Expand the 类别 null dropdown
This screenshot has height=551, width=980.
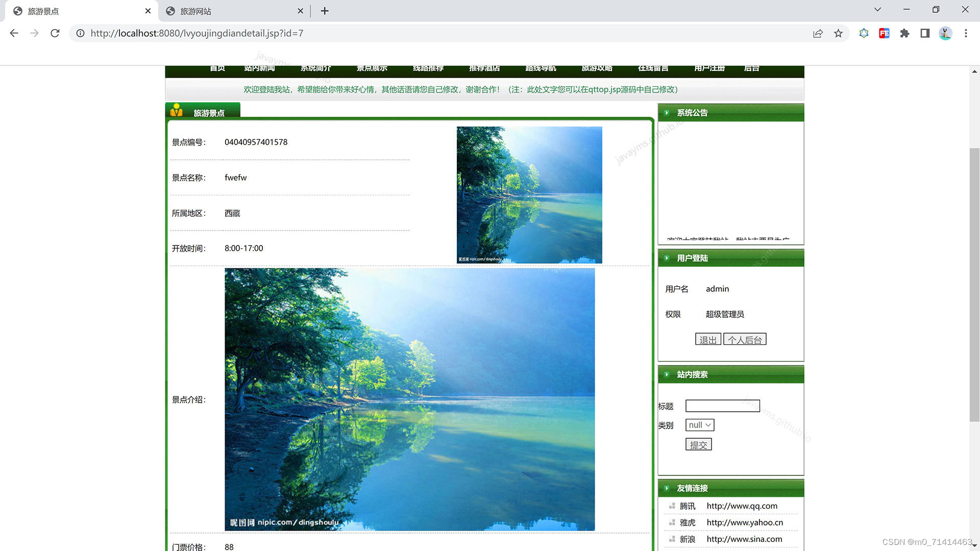tap(699, 425)
